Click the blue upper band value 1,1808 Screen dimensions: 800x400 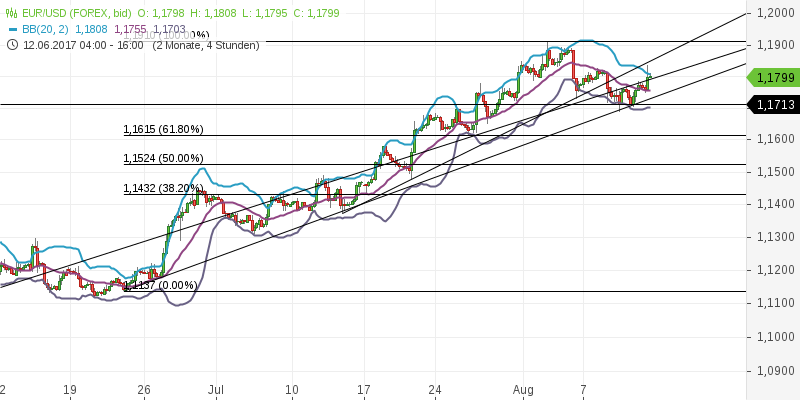[91, 30]
